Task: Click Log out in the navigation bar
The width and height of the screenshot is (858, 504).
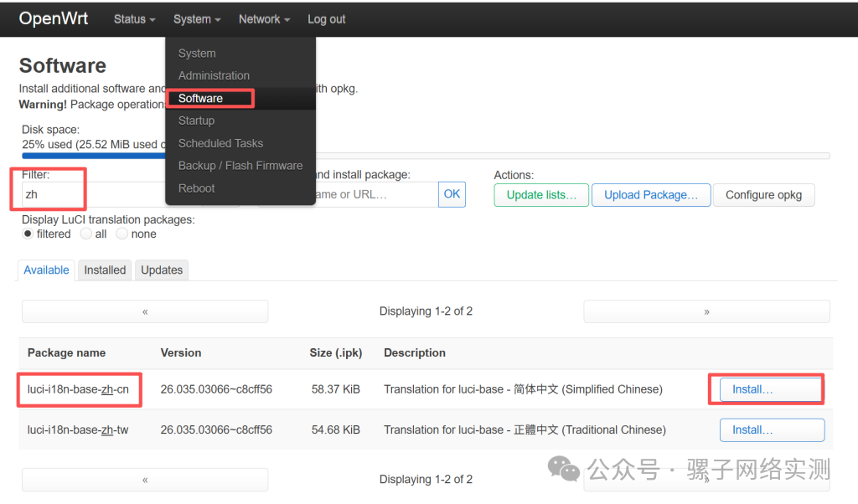Action: (x=326, y=18)
